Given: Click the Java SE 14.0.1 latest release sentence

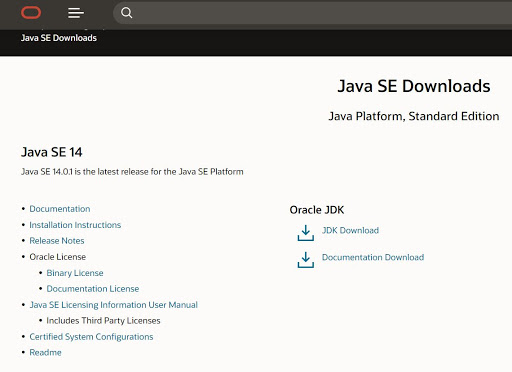Looking at the screenshot, I should [x=132, y=172].
